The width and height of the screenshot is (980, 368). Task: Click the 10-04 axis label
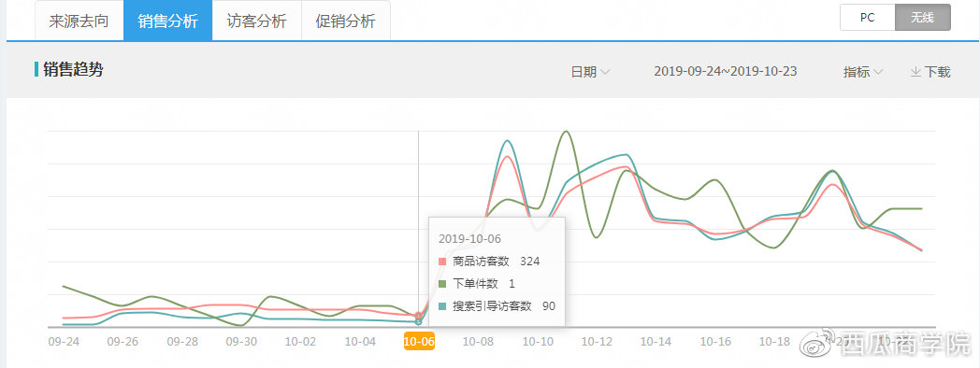(359, 342)
